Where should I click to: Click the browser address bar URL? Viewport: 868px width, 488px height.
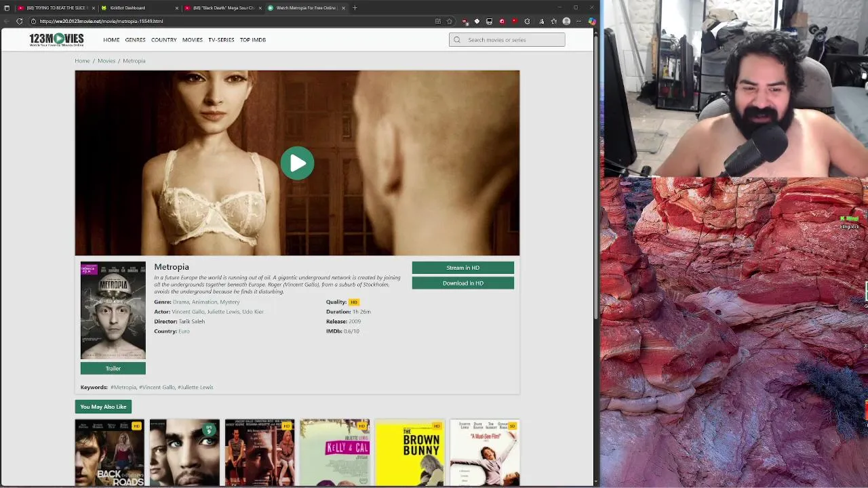[x=101, y=21]
